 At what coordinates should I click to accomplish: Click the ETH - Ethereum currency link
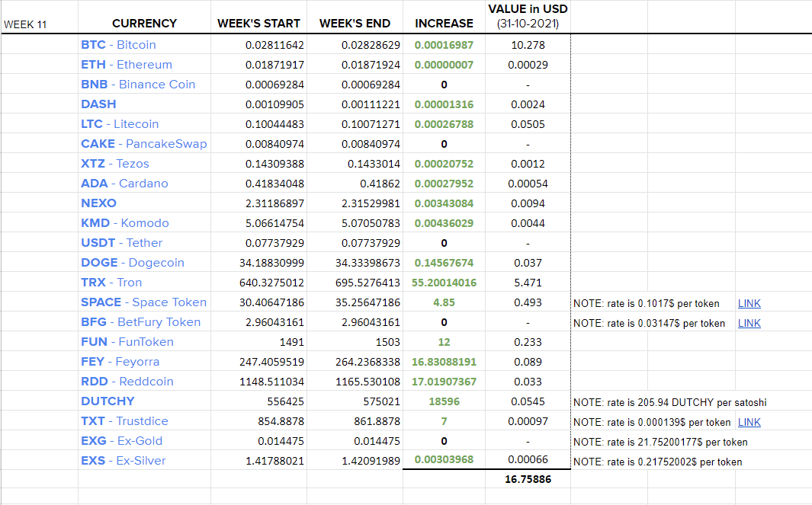pyautogui.click(x=127, y=65)
